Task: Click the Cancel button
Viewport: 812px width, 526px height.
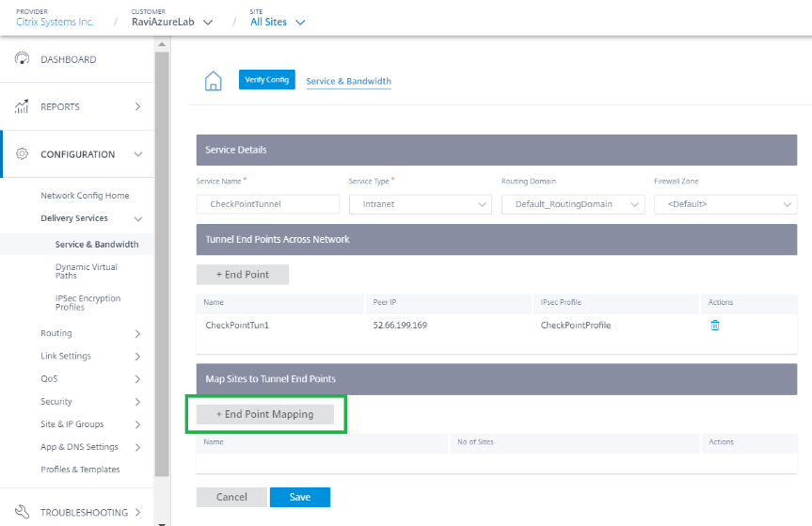Action: [231, 497]
